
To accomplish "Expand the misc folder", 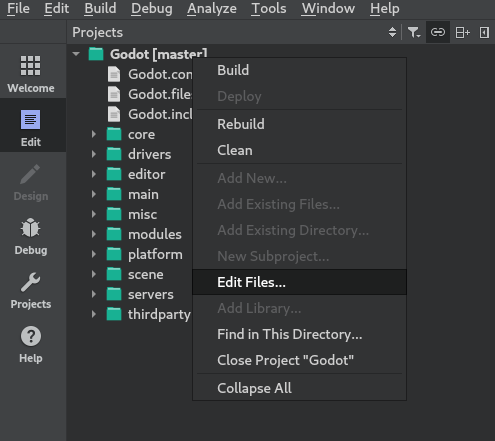I will click(x=94, y=214).
